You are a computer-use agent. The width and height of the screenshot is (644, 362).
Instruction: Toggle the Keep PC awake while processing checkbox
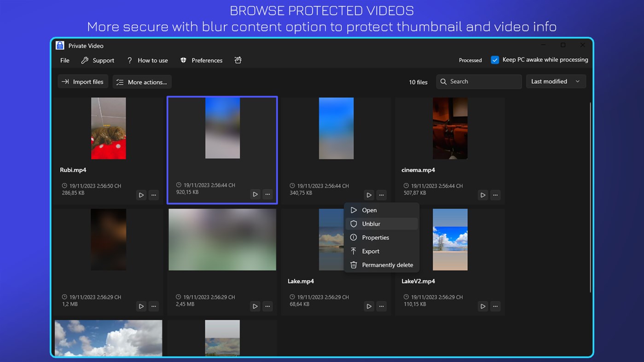494,59
